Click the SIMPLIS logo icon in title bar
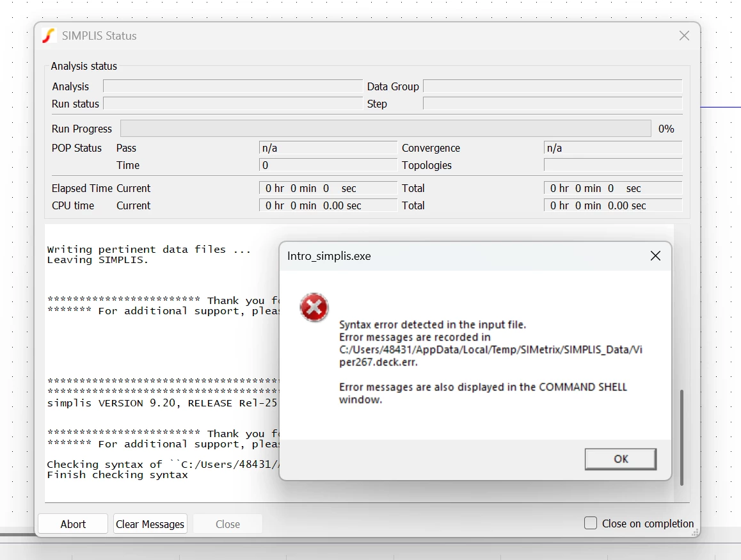Screen dimensions: 741x560 click(x=49, y=36)
